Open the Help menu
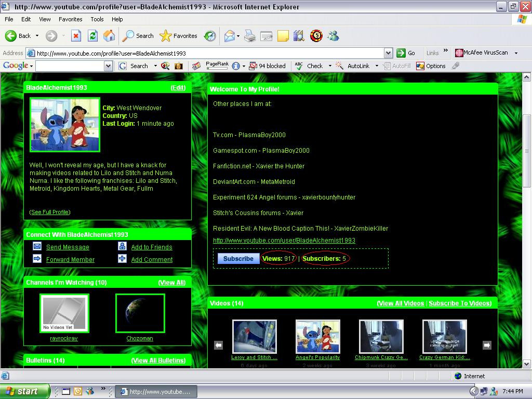The height and width of the screenshot is (399, 532). [117, 19]
